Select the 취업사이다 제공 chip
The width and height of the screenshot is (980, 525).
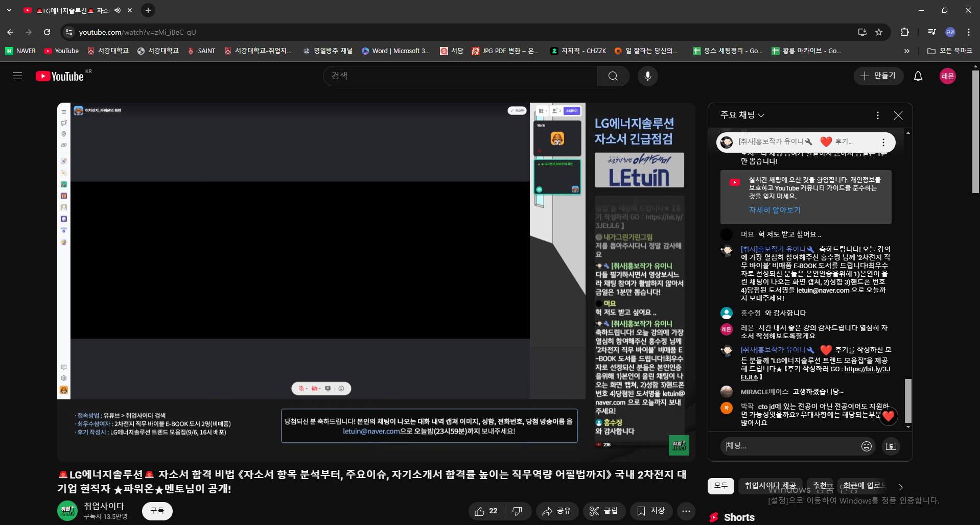tap(769, 486)
